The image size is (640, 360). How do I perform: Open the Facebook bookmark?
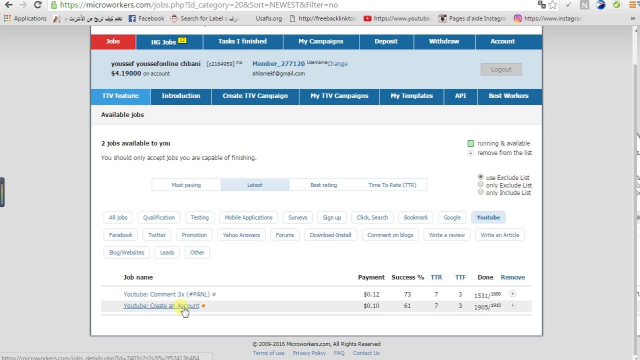tap(146, 19)
